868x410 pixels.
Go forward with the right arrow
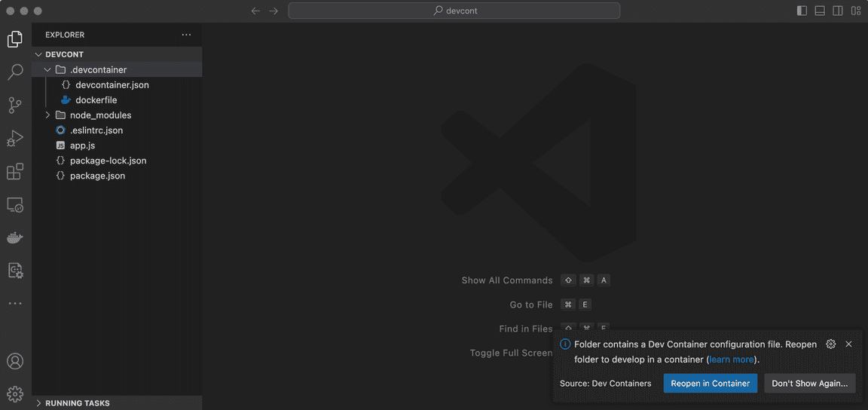(274, 11)
